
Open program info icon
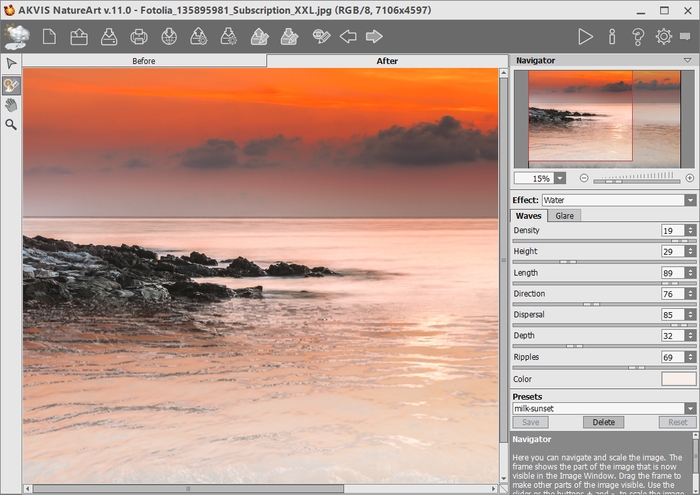[612, 37]
